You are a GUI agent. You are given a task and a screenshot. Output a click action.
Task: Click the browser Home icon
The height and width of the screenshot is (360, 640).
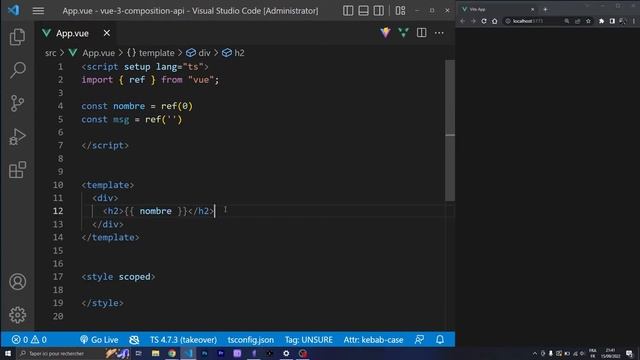pyautogui.click(x=494, y=21)
